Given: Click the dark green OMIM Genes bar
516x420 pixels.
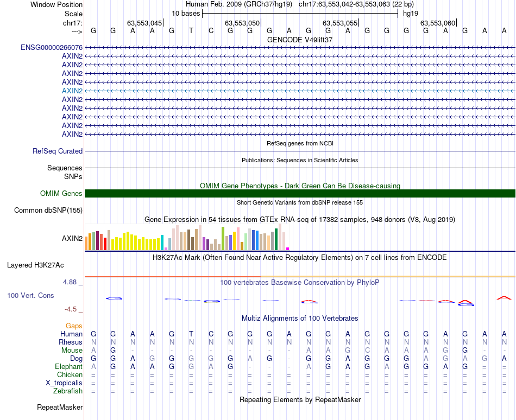Looking at the screenshot, I should tap(300, 193).
